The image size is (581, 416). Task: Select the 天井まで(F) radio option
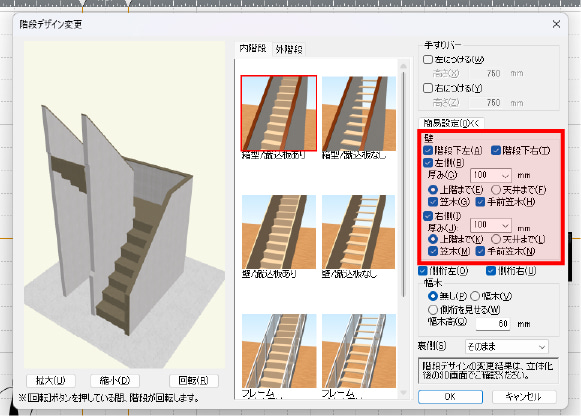pos(496,190)
